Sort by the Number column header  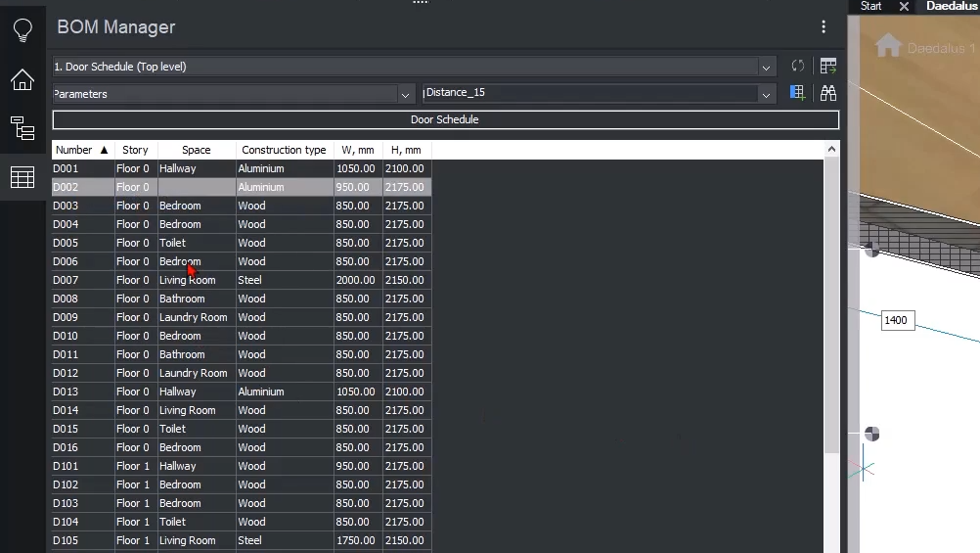point(82,150)
